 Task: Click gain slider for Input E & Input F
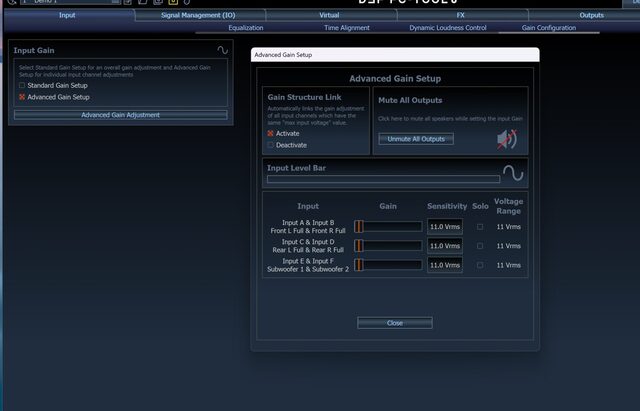point(388,265)
